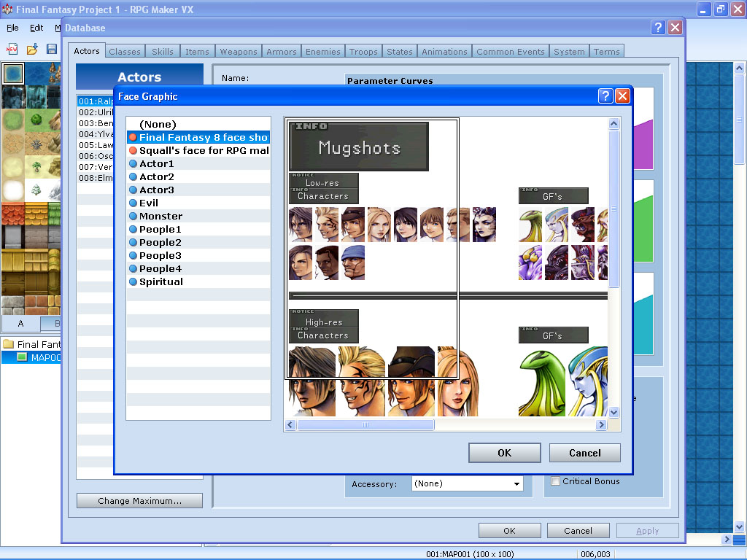Switch to the Weapons tab
Image resolution: width=747 pixels, height=560 pixels.
pos(239,52)
